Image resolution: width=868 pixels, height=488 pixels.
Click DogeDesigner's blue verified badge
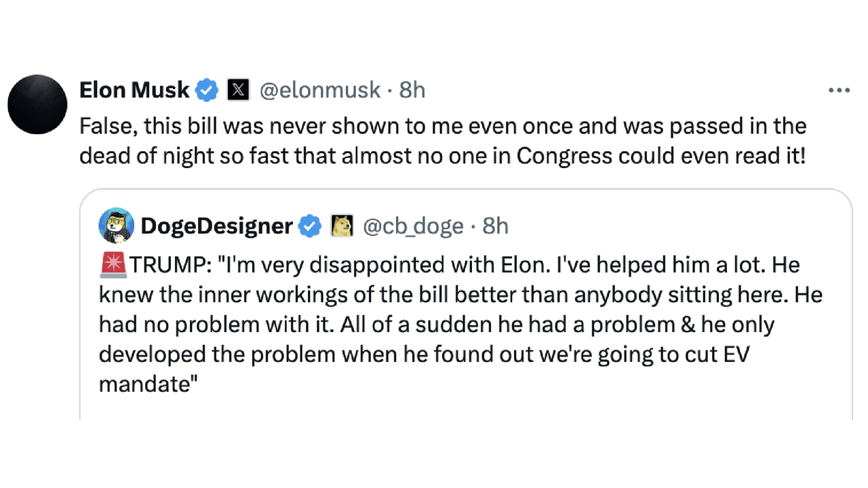click(x=311, y=226)
